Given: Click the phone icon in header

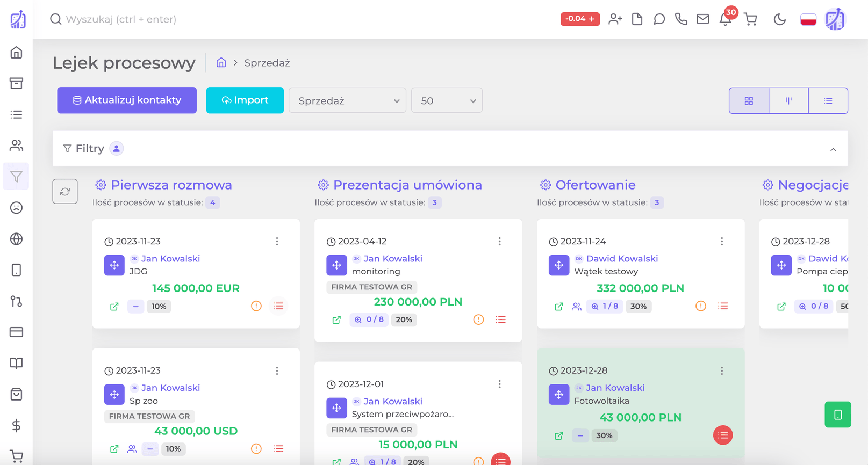Looking at the screenshot, I should (x=681, y=19).
